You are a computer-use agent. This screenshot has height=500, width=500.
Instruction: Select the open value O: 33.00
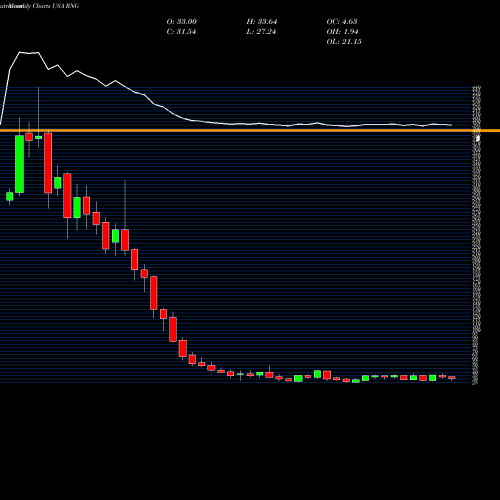pyautogui.click(x=182, y=22)
